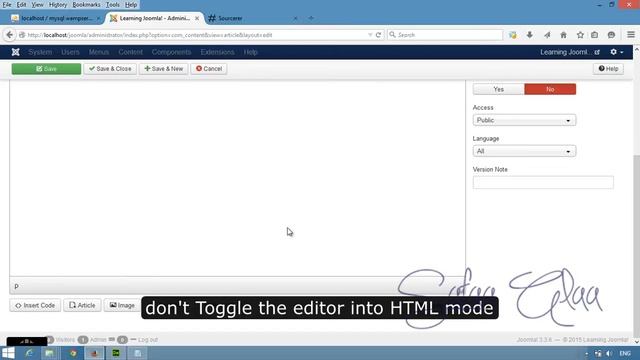The width and height of the screenshot is (640, 360).
Task: Open Firefox taskbar icon
Action: pos(94,353)
